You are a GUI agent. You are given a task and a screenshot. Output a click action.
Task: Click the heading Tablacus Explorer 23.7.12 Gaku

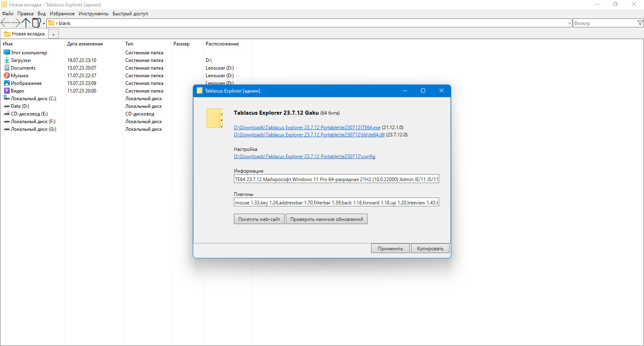(x=276, y=113)
